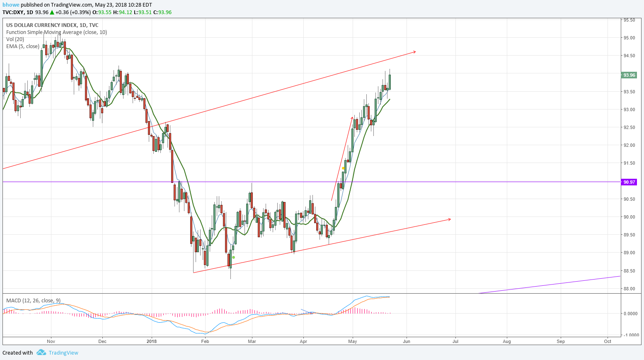Click the 94.50 price axis label
644x360 pixels.
coord(629,56)
